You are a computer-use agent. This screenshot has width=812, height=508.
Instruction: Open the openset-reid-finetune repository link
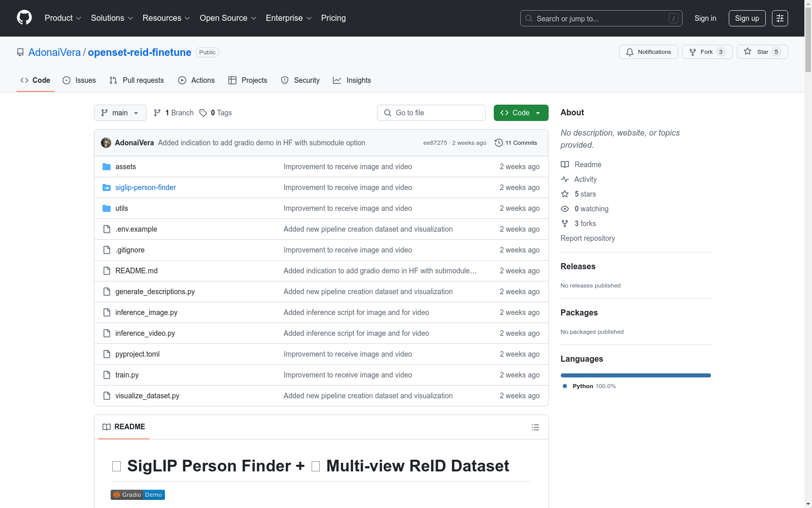tap(140, 52)
